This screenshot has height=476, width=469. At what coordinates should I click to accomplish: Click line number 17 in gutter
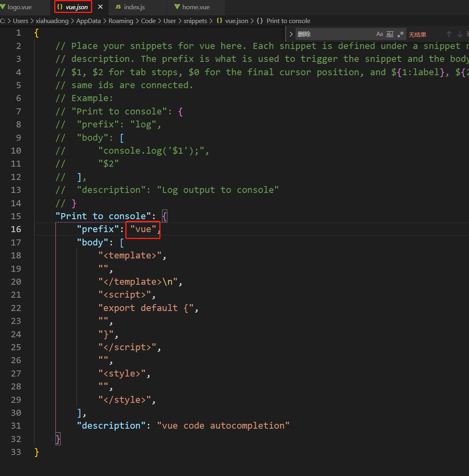point(16,242)
